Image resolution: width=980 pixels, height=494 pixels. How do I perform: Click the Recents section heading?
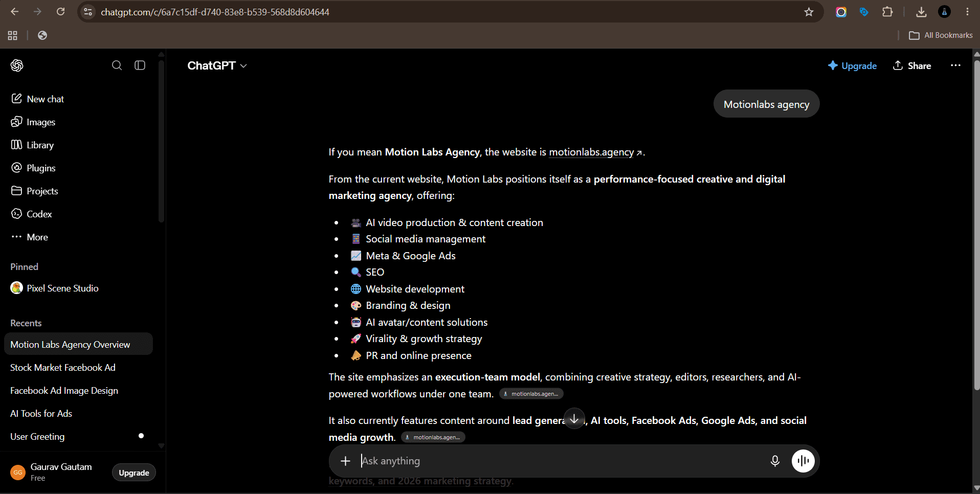(26, 323)
